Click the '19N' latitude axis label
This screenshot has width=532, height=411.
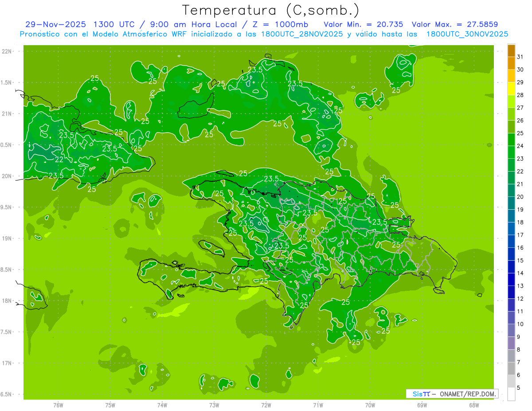[7, 239]
